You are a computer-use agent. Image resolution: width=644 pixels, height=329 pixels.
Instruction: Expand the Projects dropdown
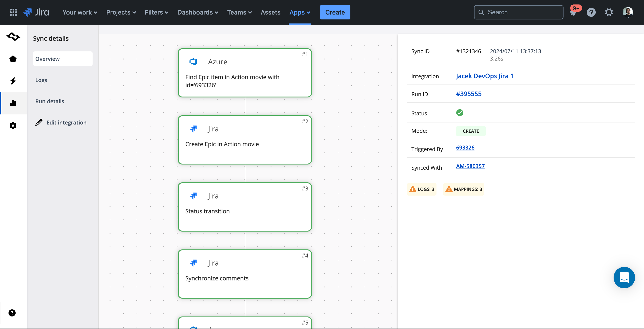tap(121, 12)
